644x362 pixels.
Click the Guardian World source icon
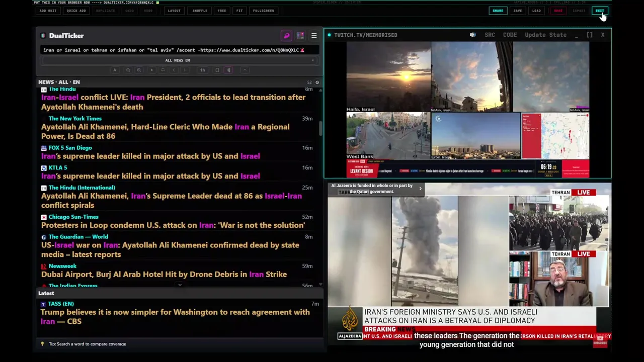coord(44,237)
